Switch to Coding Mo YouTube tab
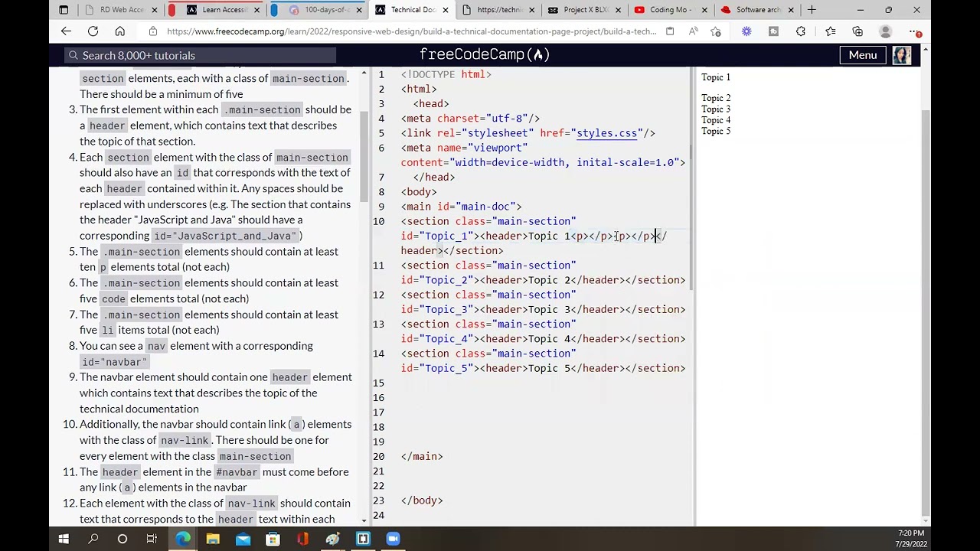Screen dimensions: 980x551 (x=671, y=10)
